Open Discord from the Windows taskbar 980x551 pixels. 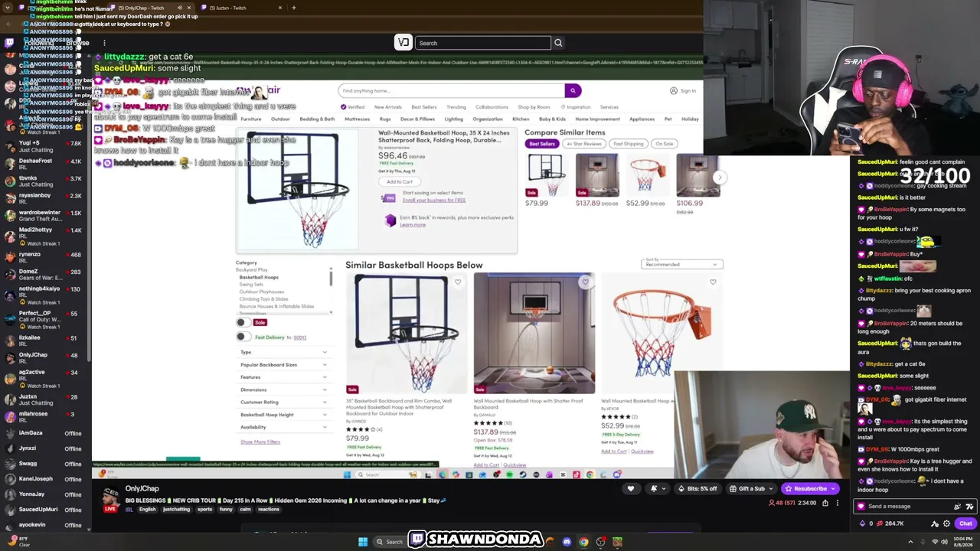[x=567, y=542]
